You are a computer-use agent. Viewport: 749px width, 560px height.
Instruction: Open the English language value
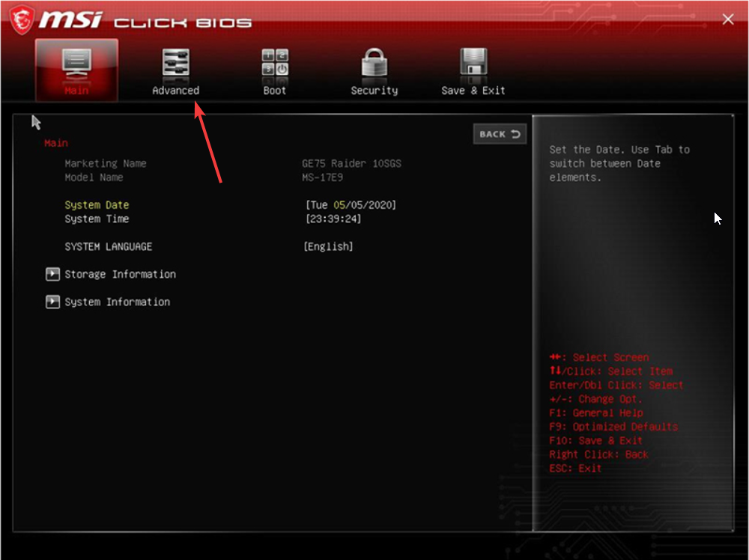tap(329, 247)
